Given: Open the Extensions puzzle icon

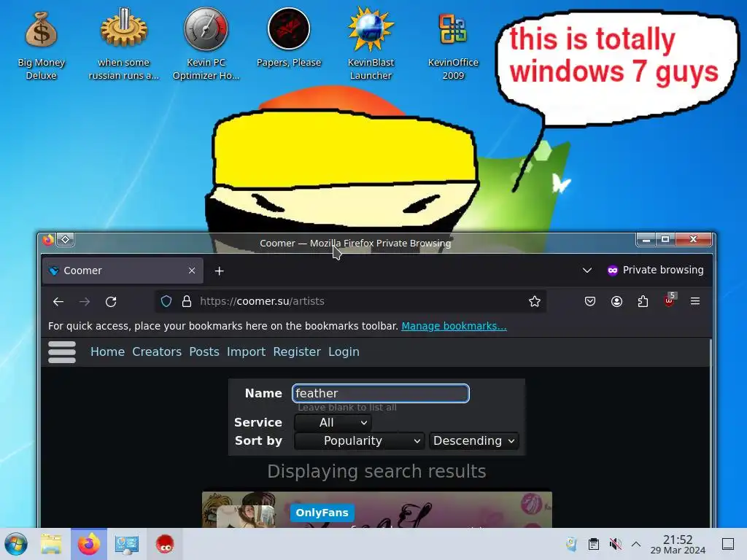Looking at the screenshot, I should (x=643, y=301).
